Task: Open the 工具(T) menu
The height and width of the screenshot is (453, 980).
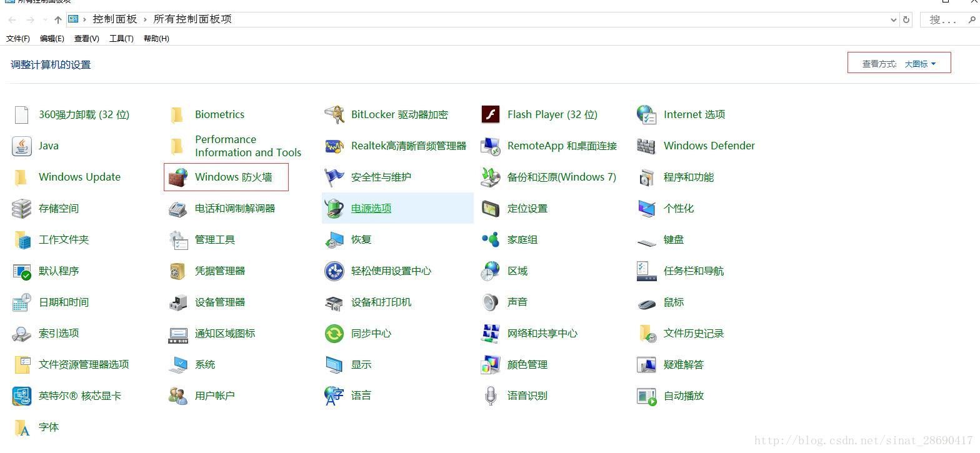Action: [x=121, y=38]
